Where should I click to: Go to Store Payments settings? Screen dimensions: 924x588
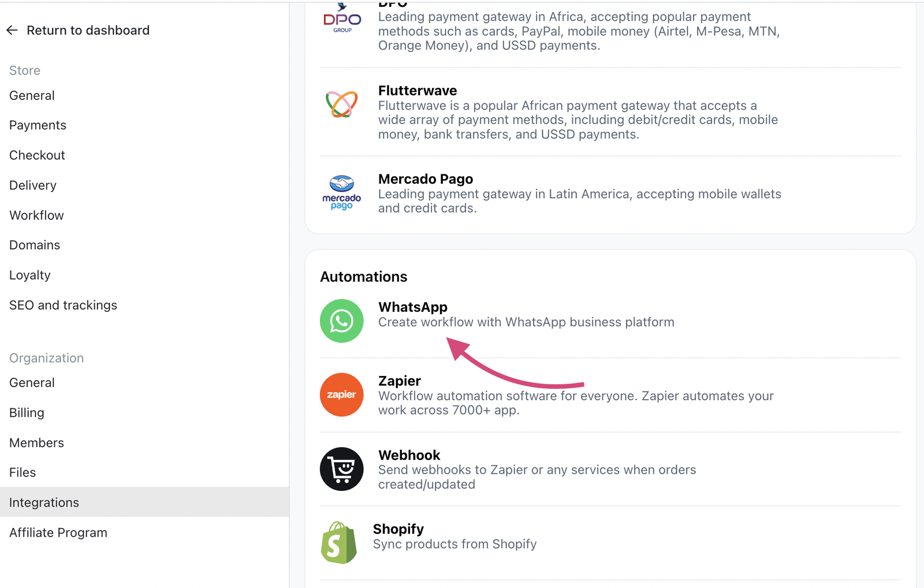[x=38, y=125]
